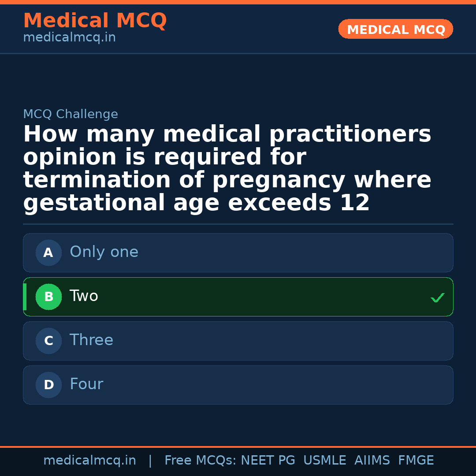Expand the question text area
The width and height of the screenshot is (476, 476).
227,167
